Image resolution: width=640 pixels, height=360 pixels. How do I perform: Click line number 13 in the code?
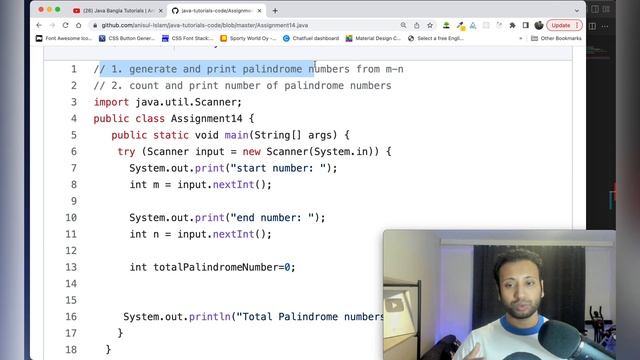click(x=71, y=267)
